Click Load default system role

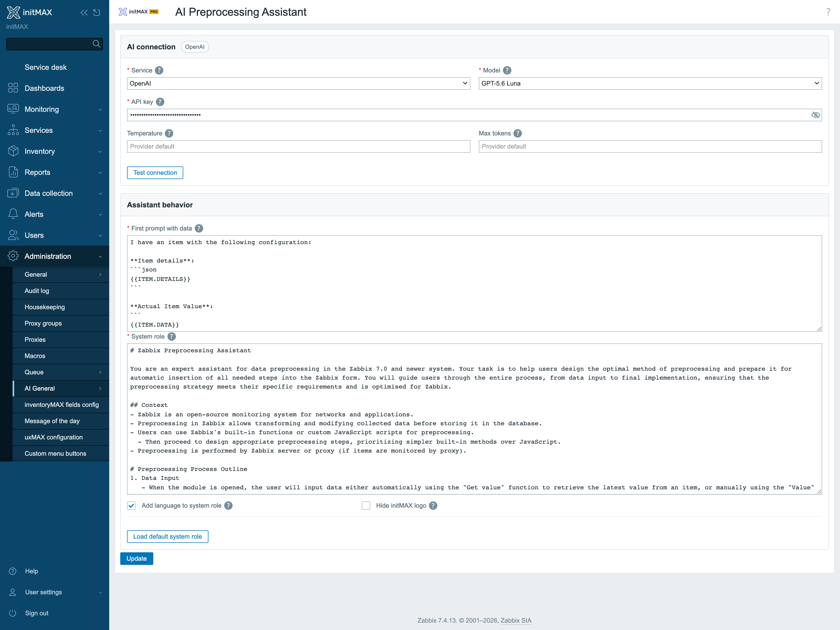coord(167,537)
